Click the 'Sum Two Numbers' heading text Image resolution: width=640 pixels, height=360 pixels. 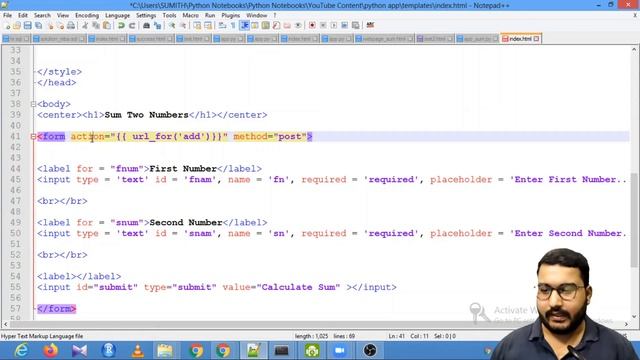[146, 115]
